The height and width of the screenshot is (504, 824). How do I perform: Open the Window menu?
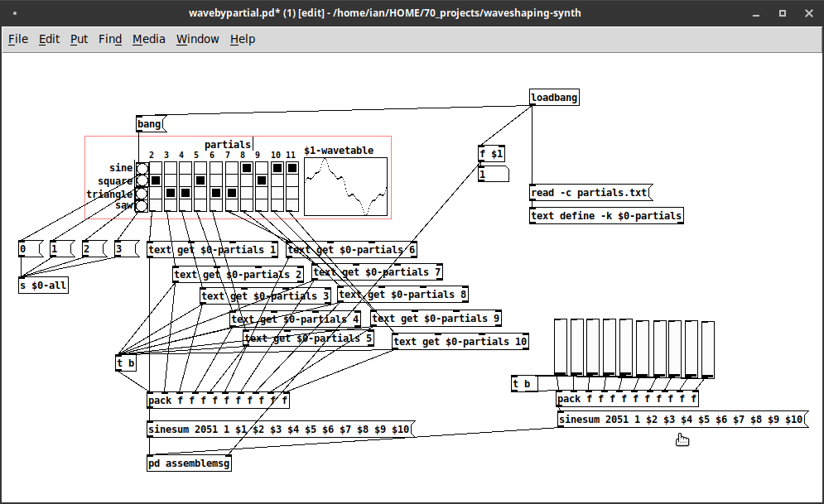click(198, 39)
